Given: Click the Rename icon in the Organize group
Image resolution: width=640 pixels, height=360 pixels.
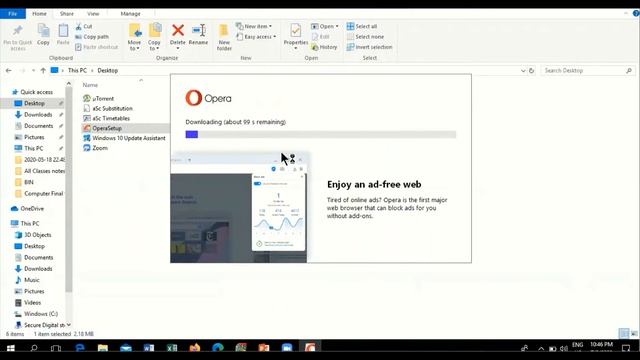Looking at the screenshot, I should click(x=198, y=30).
